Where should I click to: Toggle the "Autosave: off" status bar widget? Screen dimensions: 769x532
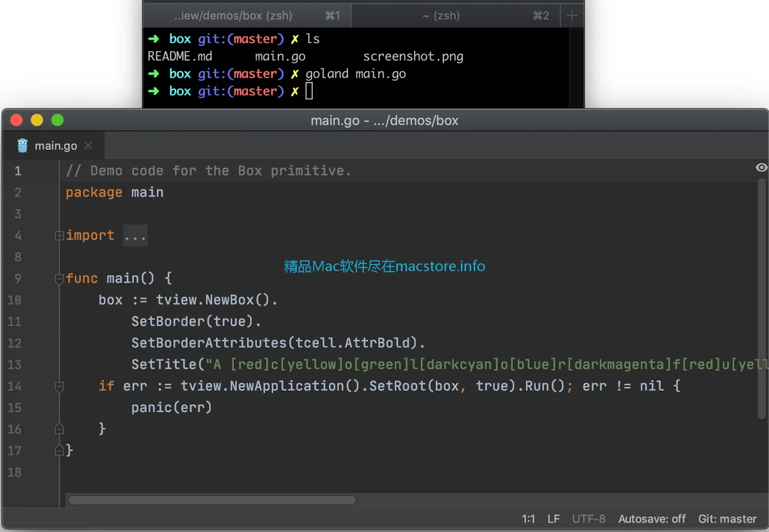tap(652, 519)
